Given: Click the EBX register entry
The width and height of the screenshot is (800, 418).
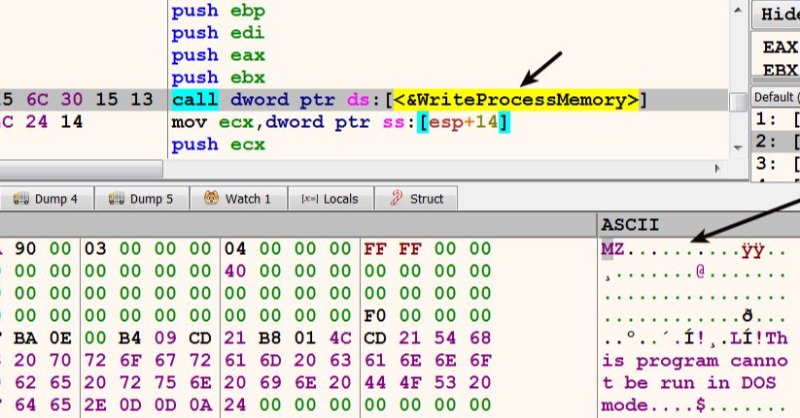Looking at the screenshot, I should click(780, 70).
